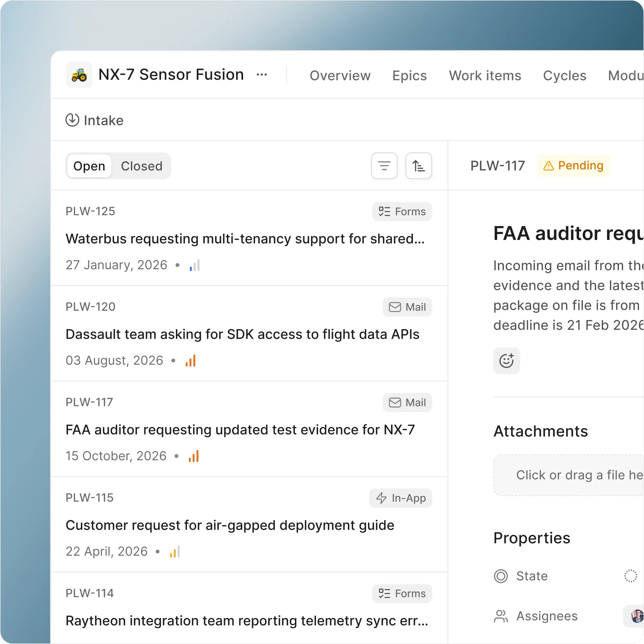Click the Mail badge on PLW-120
644x644 pixels.
[x=407, y=307]
